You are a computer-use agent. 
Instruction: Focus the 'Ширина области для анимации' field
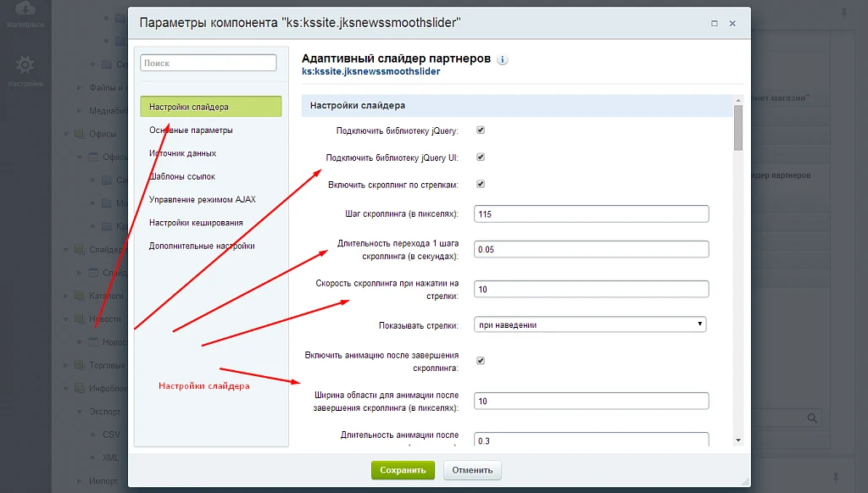click(x=591, y=402)
